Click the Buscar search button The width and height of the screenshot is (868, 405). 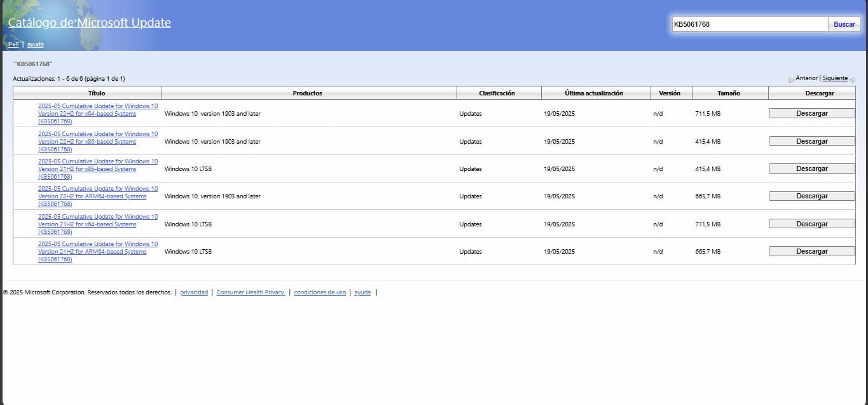[844, 24]
